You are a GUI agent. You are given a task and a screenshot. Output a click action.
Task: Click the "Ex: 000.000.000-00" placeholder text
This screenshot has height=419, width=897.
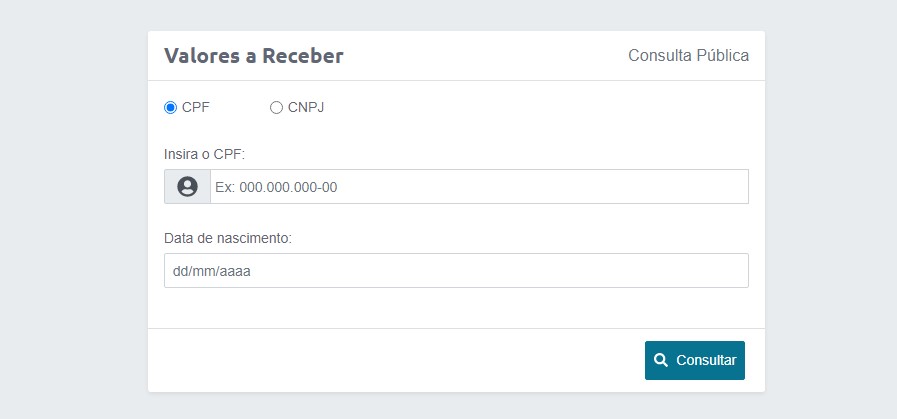click(276, 187)
